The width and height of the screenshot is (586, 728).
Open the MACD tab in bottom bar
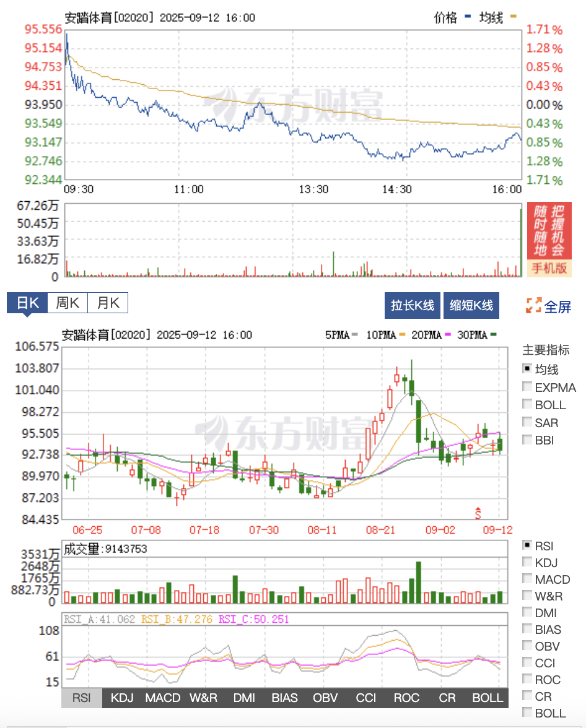click(x=163, y=698)
